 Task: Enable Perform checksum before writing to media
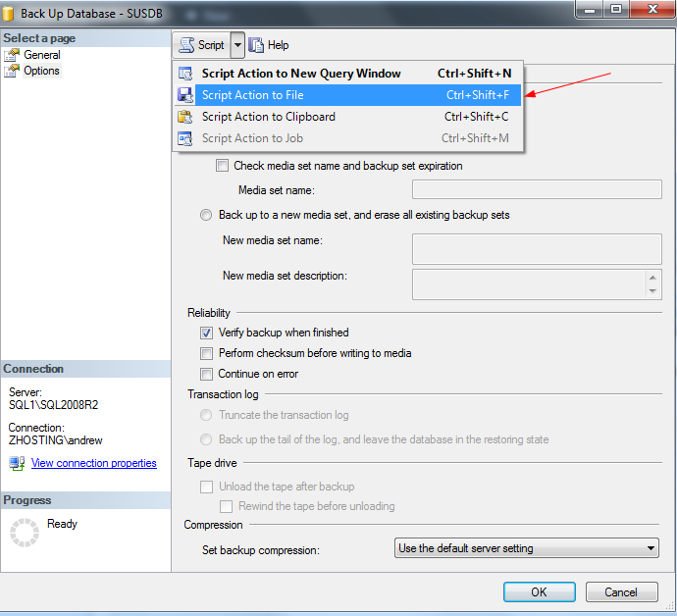pyautogui.click(x=206, y=353)
